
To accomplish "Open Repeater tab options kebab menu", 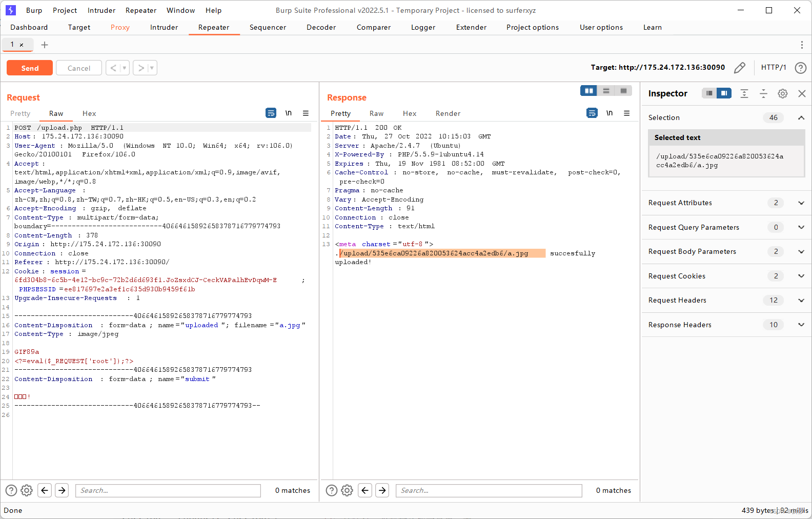I will (802, 45).
